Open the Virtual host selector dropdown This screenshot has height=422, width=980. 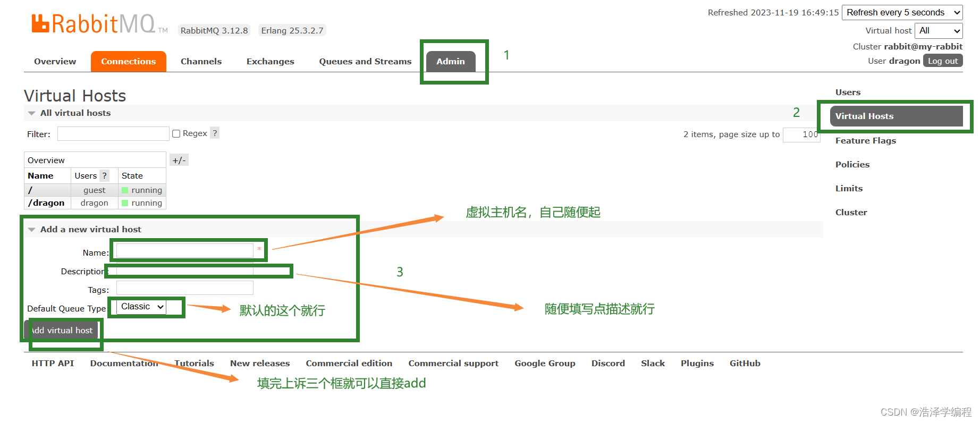click(939, 30)
